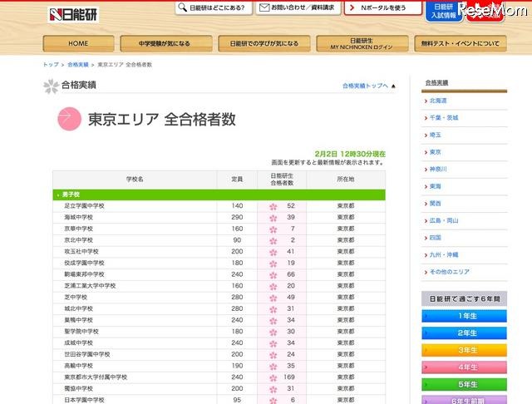The height and width of the screenshot is (404, 532).
Task: Select 四国 in the sidebar area list
Action: 436,238
